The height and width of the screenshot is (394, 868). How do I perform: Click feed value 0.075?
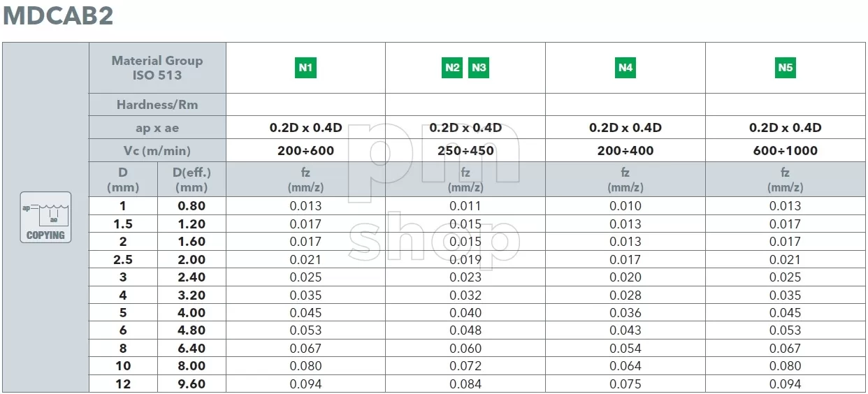[x=625, y=384]
